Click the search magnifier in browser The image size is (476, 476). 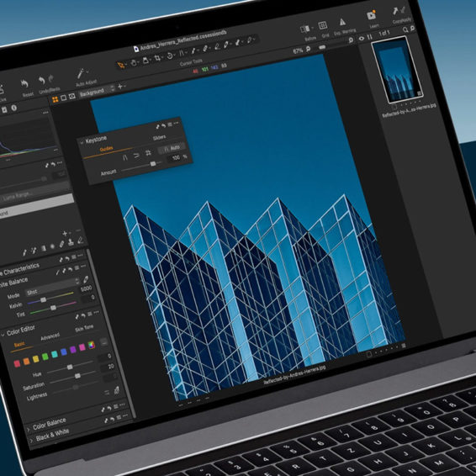coord(405,29)
